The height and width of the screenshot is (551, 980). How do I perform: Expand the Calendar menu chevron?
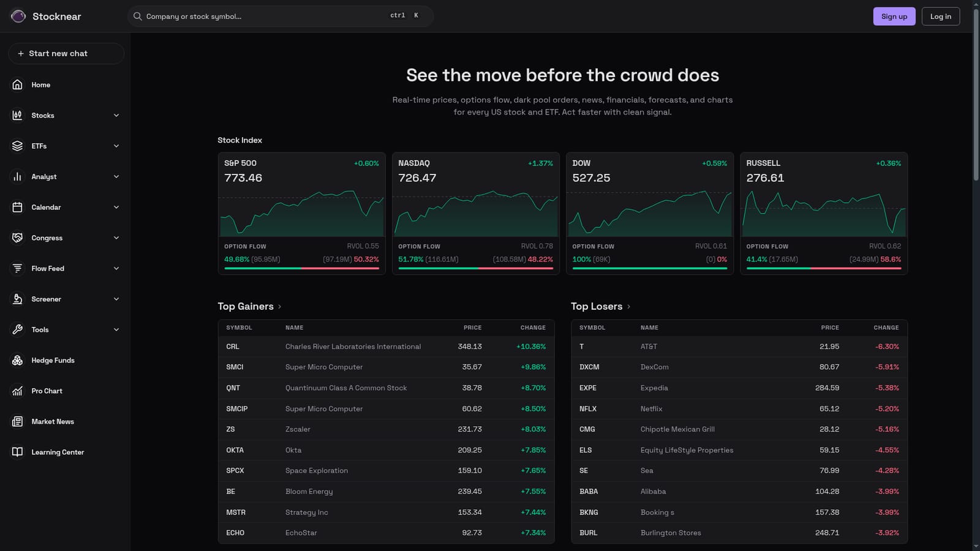(116, 207)
